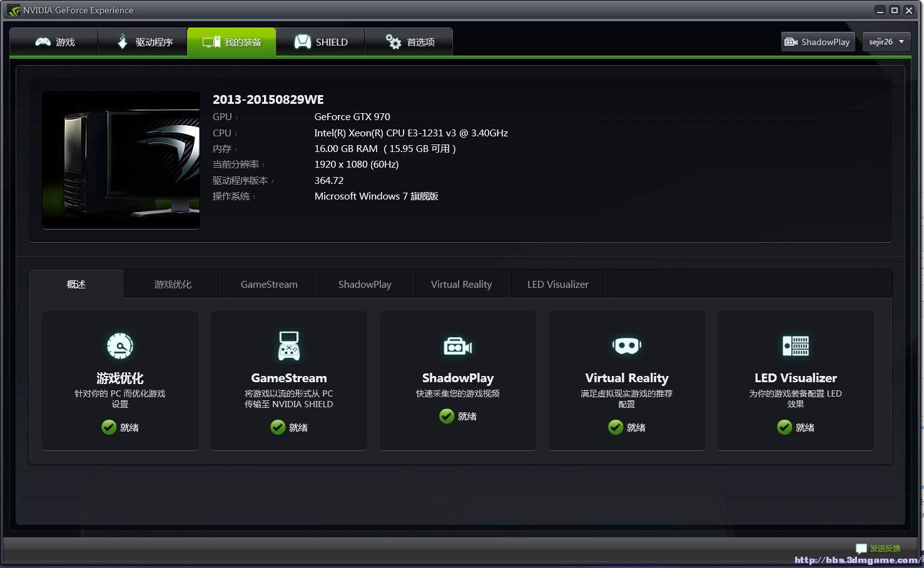This screenshot has height=568, width=924.
Task: Click the ShadowPlay card title
Action: pos(458,378)
